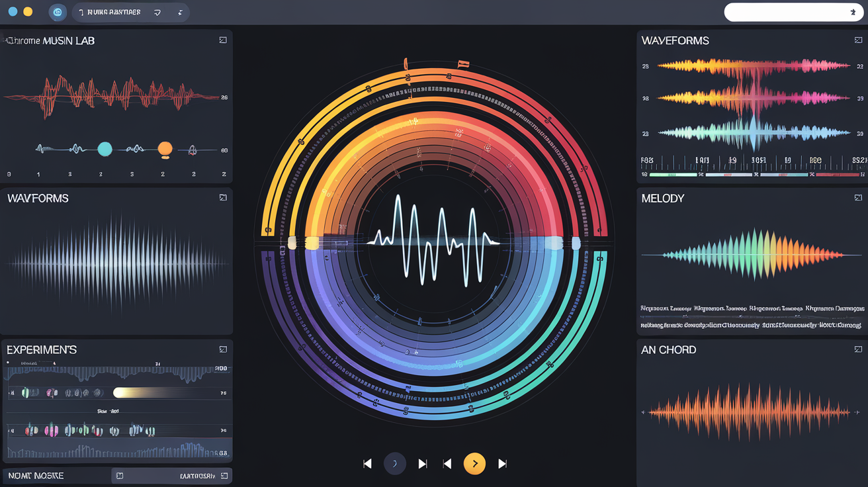868x487 pixels.
Task: Click the EXPERIMENTS panel title
Action: pyautogui.click(x=42, y=349)
